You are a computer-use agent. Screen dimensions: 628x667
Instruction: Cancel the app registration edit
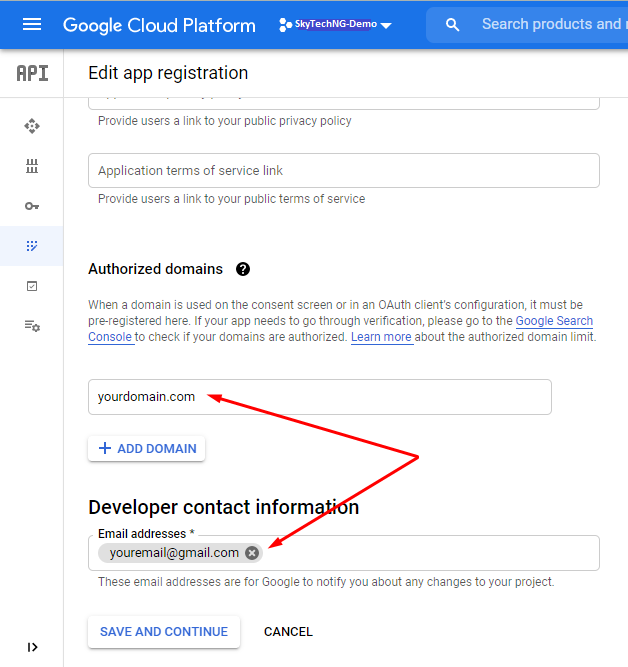pos(288,632)
